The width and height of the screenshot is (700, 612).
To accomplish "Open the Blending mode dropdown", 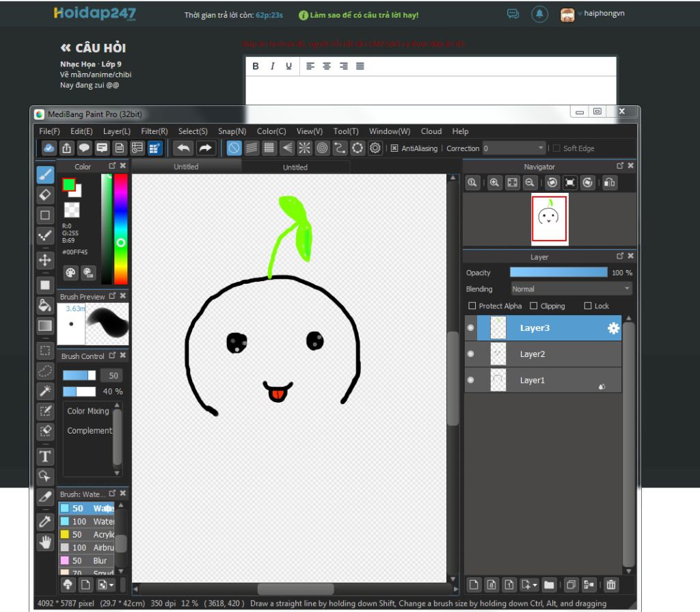I will point(571,289).
